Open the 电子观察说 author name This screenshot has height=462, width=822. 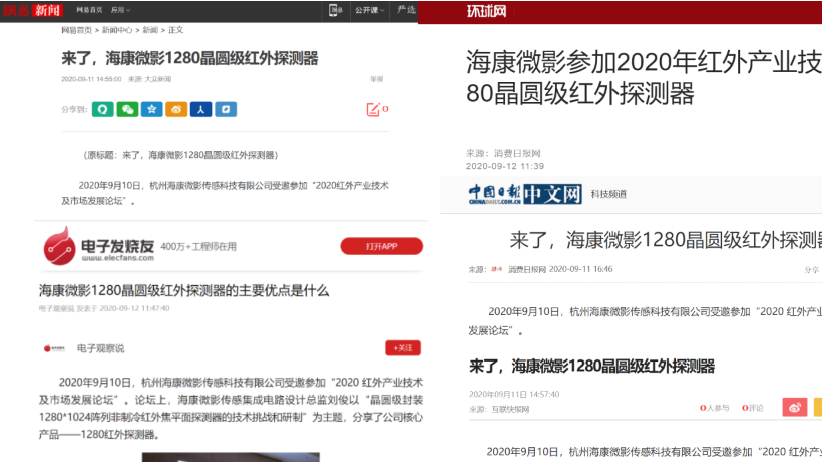[101, 348]
